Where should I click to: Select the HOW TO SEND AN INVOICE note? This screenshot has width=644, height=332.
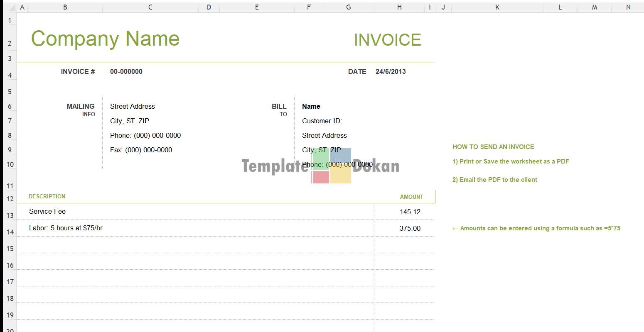tap(493, 147)
